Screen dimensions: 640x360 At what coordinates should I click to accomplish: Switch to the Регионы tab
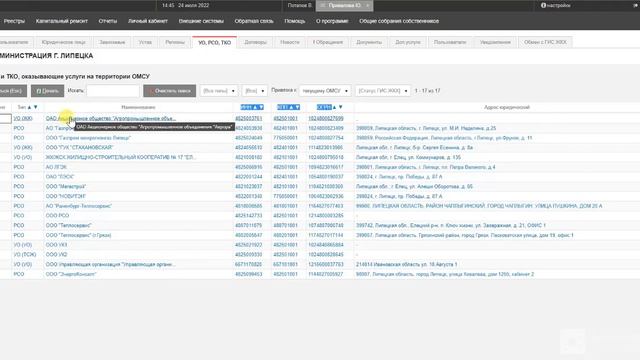175,42
